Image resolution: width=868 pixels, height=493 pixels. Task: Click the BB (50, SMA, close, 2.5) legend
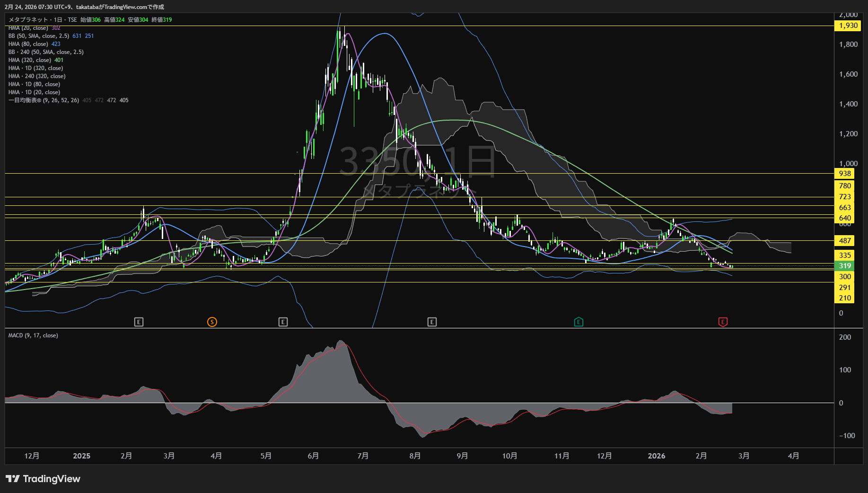[x=39, y=36]
